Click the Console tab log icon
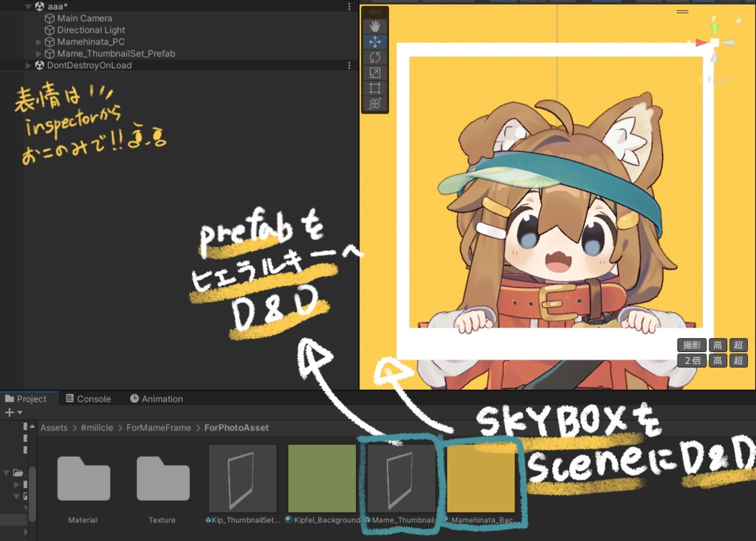Screen dimensions: 756x541 (70, 399)
